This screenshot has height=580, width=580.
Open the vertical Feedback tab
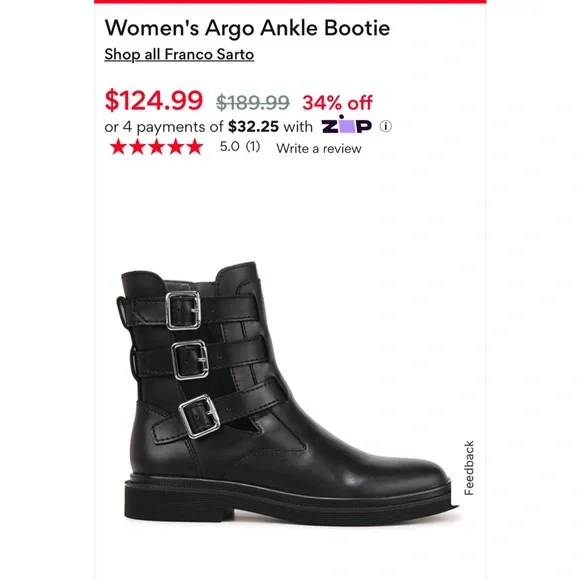point(469,468)
